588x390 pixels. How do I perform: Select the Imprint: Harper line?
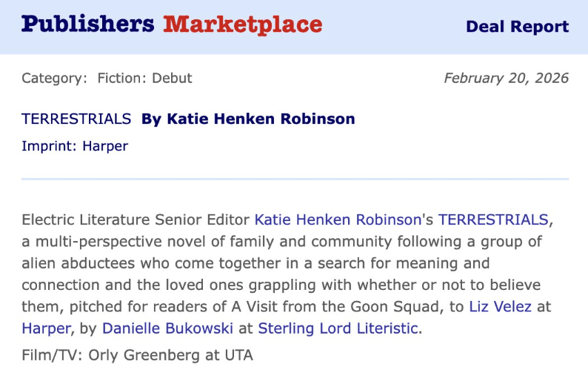coord(75,146)
